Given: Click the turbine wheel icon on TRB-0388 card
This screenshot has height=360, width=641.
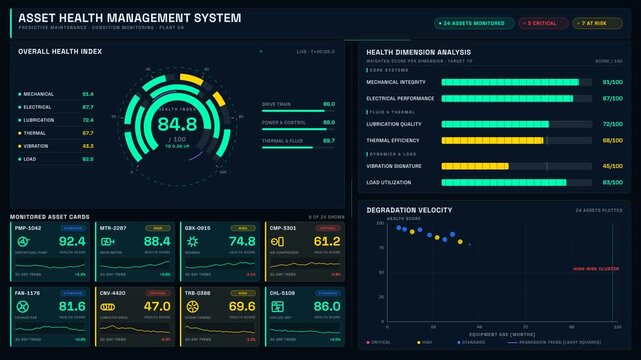Looking at the screenshot, I should (x=193, y=306).
